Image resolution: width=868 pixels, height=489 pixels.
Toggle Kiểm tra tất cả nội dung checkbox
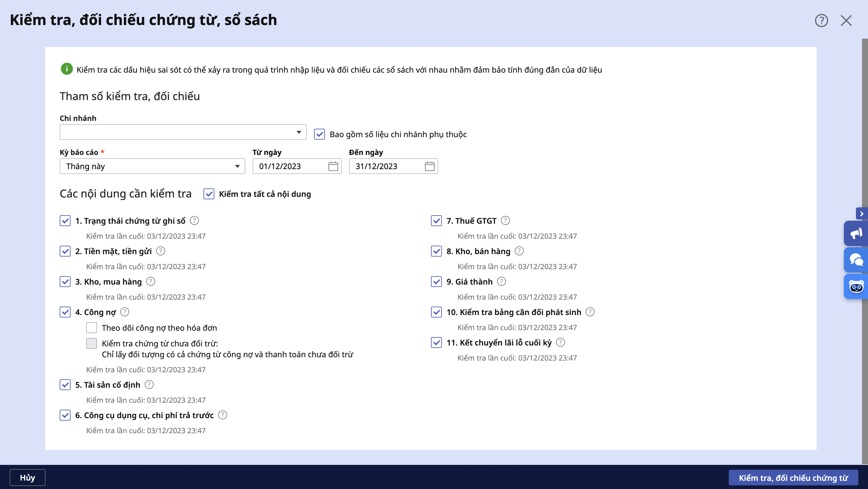pyautogui.click(x=209, y=194)
